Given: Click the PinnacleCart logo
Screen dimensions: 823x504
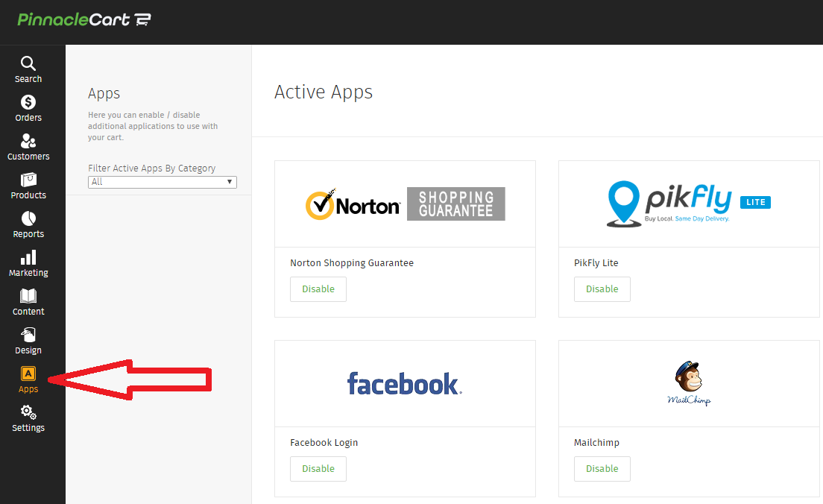Looking at the screenshot, I should (x=84, y=20).
